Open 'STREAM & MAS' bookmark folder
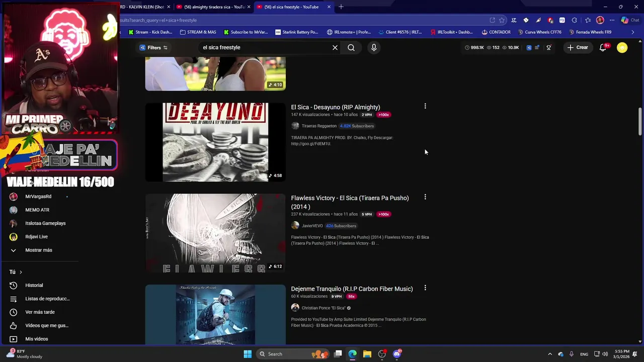Screen dimensions: 644x362 [x=198, y=32]
